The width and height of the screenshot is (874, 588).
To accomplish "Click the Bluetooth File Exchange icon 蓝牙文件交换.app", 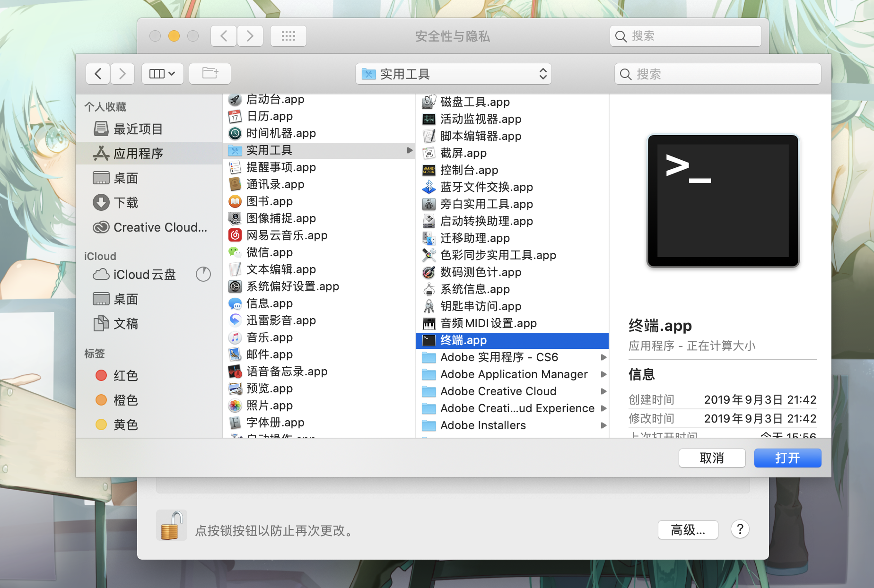I will [x=429, y=187].
